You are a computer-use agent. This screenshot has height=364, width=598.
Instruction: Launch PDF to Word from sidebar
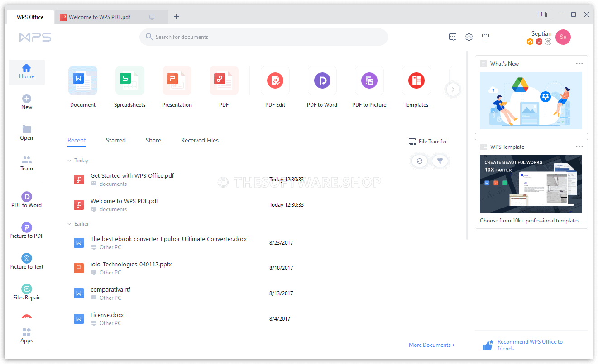(27, 200)
